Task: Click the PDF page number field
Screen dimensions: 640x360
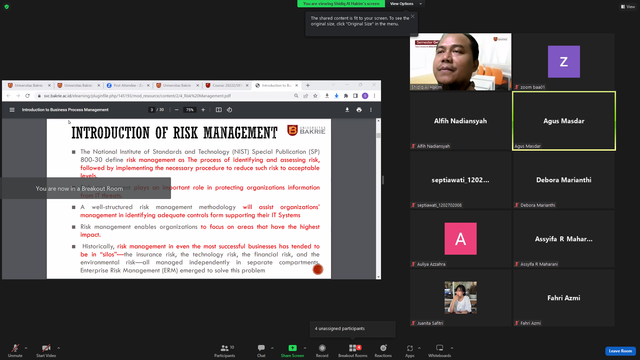Action: coord(151,110)
